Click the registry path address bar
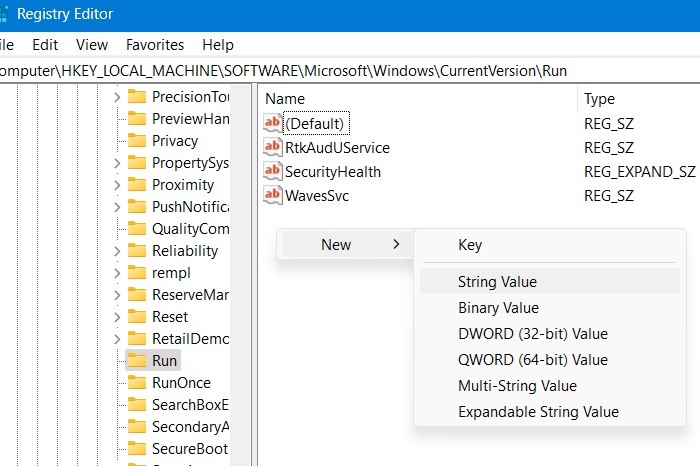The width and height of the screenshot is (700, 466). pyautogui.click(x=350, y=71)
